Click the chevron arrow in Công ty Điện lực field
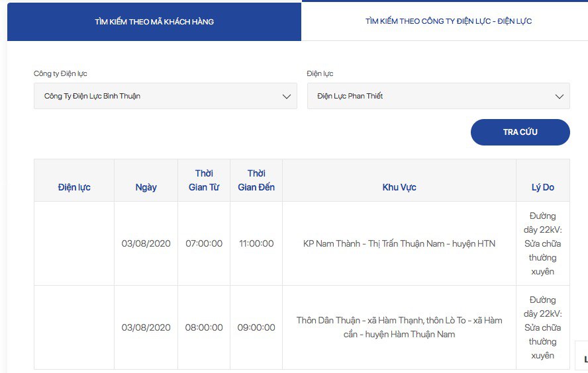This screenshot has height=373, width=588. (287, 97)
